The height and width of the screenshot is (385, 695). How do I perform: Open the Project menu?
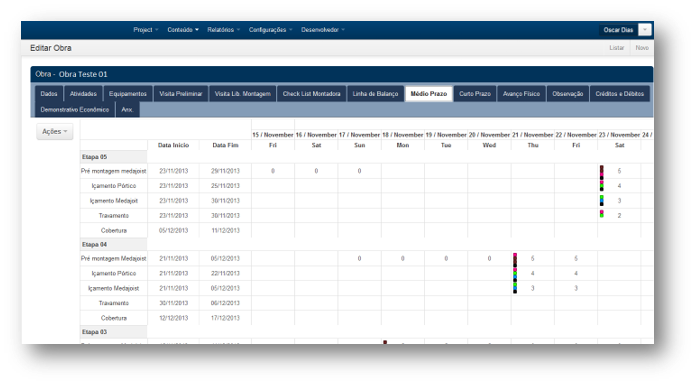[x=145, y=30]
